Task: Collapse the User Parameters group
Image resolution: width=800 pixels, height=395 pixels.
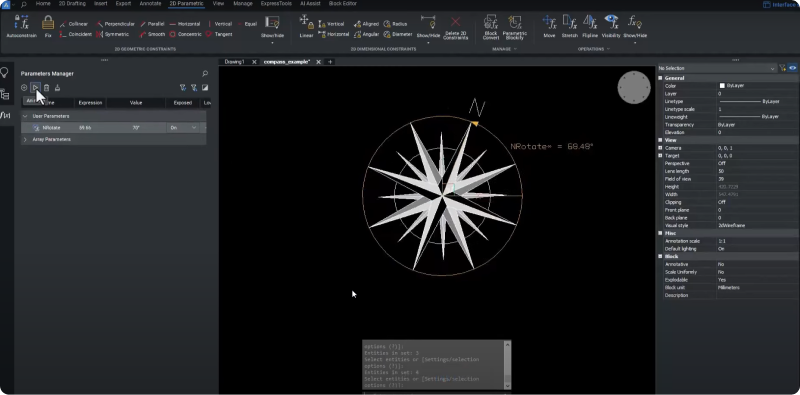Action: click(x=25, y=116)
